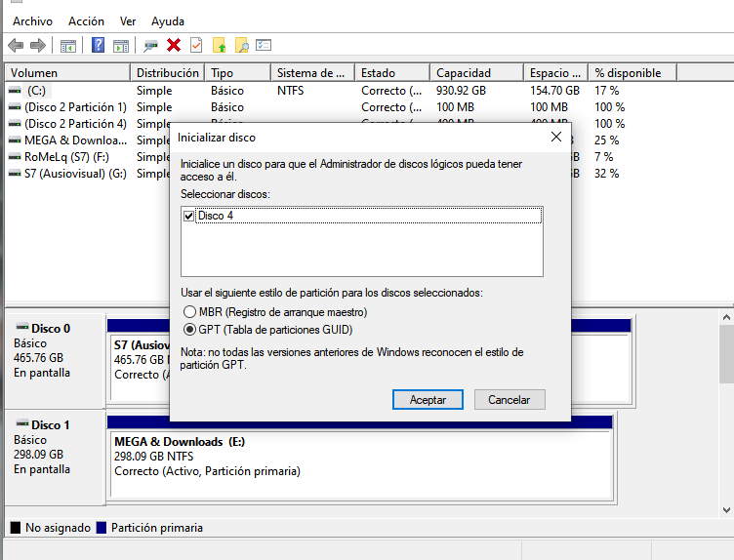Click the yellow page with green arrow icon
734x560 pixels.
coord(220,45)
